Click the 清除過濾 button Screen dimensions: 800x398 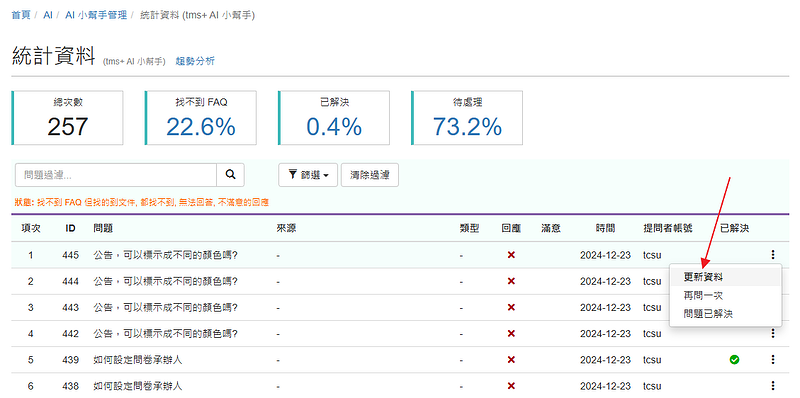pyautogui.click(x=369, y=175)
